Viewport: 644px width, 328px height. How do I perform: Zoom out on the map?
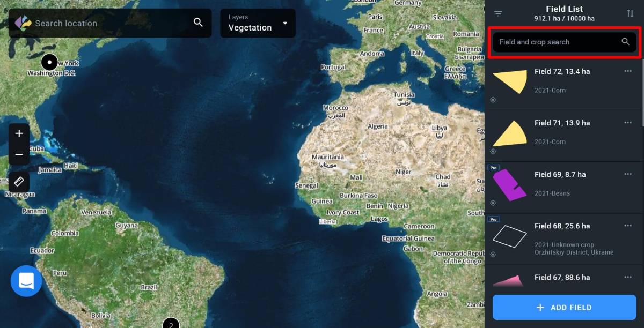pyautogui.click(x=19, y=154)
